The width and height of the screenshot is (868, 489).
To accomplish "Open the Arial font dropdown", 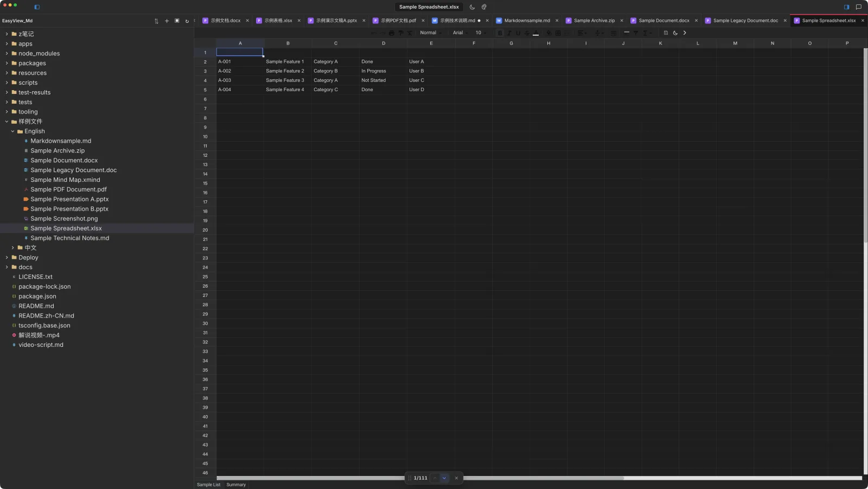I will (460, 33).
